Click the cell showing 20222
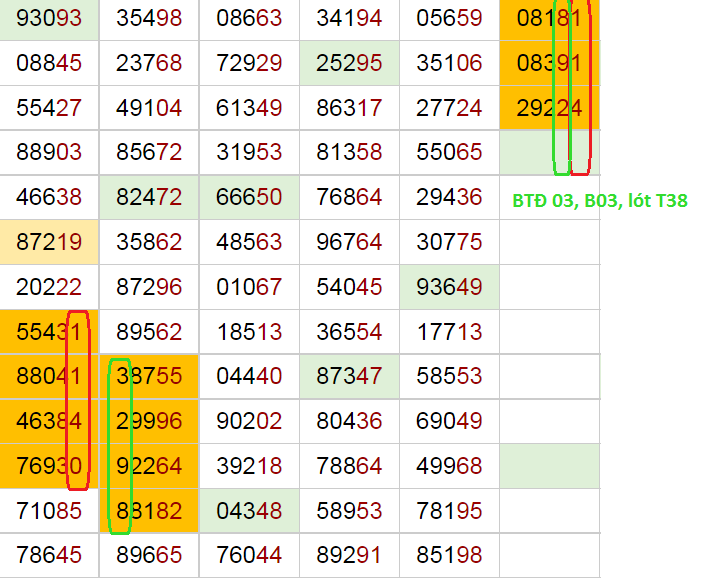711x578 pixels. point(49,287)
